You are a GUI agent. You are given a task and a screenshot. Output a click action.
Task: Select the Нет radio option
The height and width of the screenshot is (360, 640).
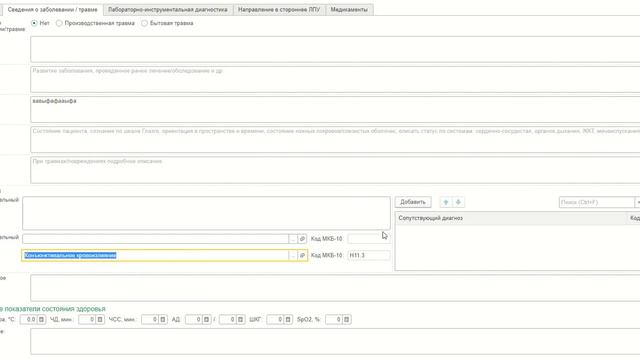34,23
